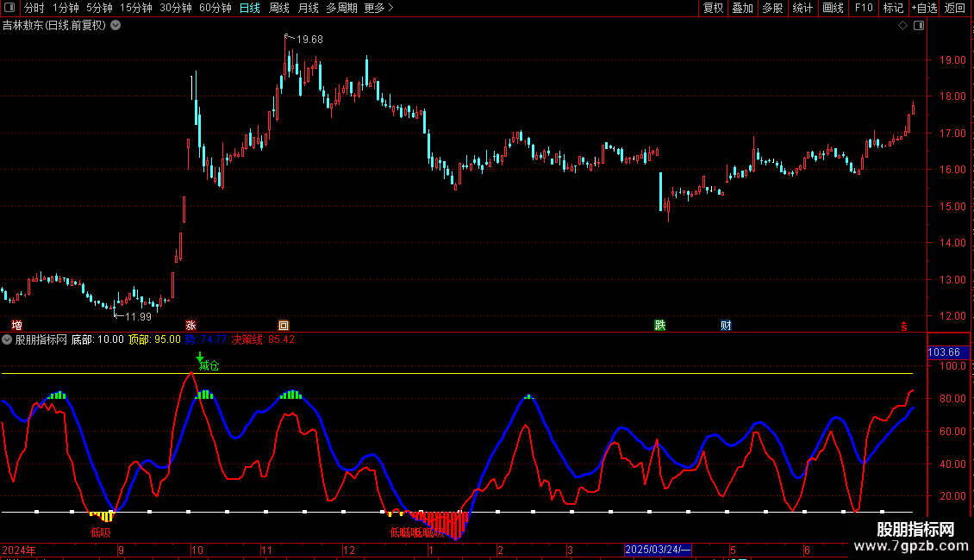Viewport: 974px width, 560px height.
Task: Open the 增 event marker icon
Action: point(16,326)
